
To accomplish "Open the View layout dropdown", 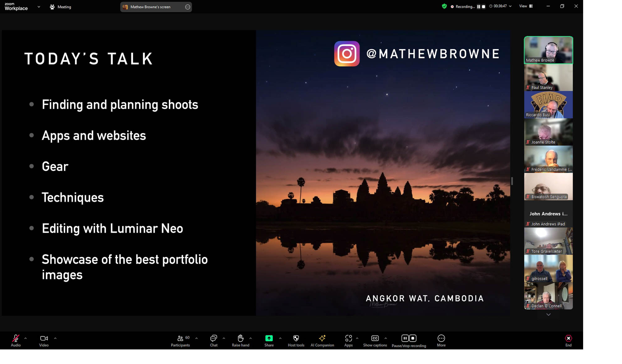I will click(526, 6).
